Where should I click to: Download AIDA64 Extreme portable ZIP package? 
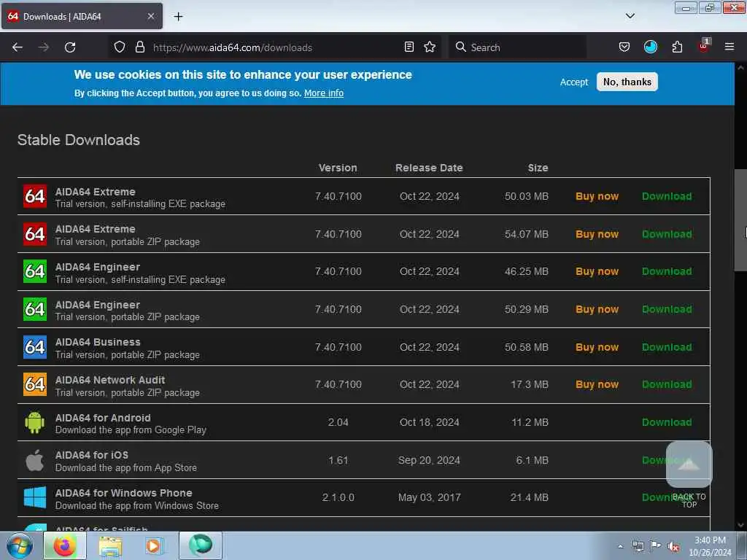(667, 234)
